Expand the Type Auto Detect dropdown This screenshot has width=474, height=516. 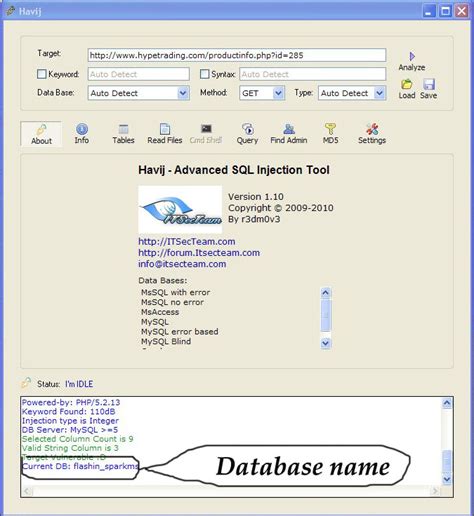pos(379,93)
